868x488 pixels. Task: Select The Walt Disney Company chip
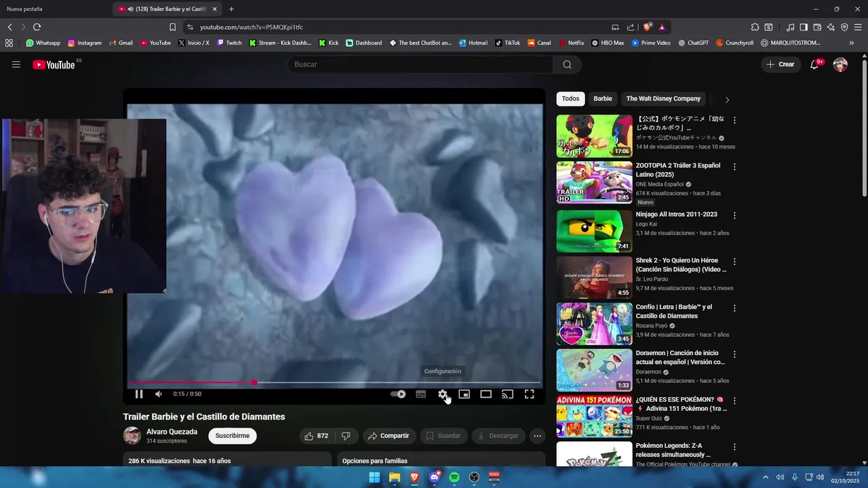(663, 99)
